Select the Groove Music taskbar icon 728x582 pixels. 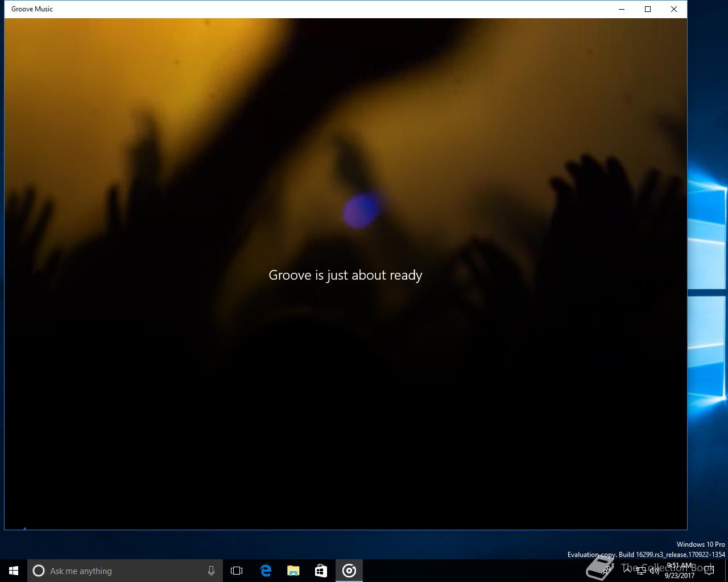pos(349,571)
